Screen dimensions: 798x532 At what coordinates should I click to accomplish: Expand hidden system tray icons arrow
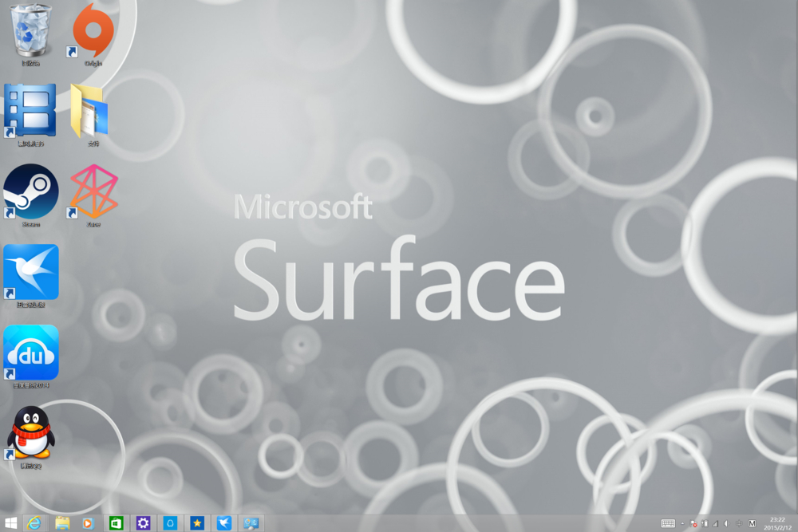pos(682,523)
